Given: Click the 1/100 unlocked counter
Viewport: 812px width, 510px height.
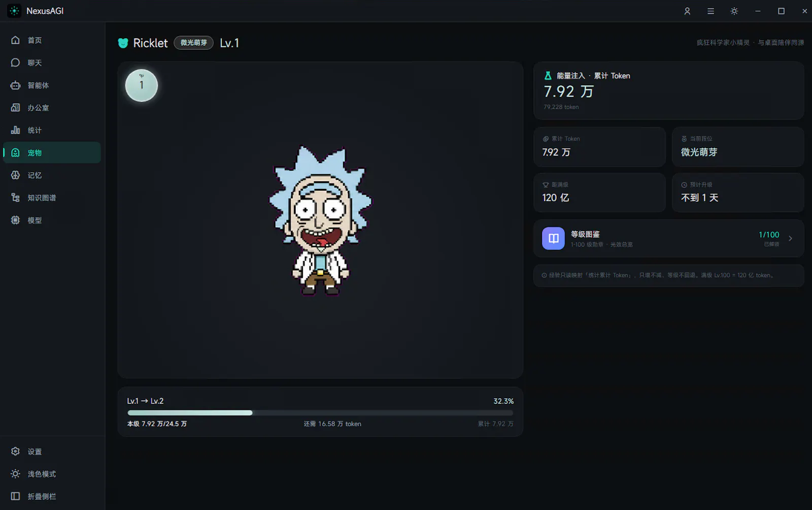Looking at the screenshot, I should coord(769,235).
